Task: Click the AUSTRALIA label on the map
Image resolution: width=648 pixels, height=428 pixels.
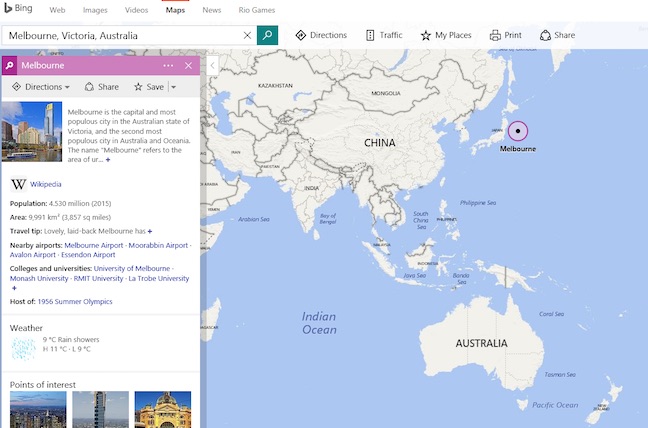Action: tap(481, 343)
